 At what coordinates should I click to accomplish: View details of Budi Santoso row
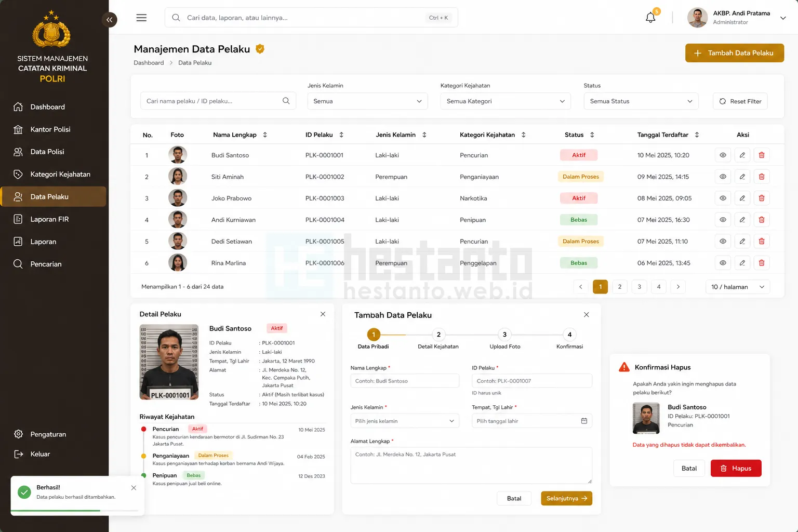point(723,155)
